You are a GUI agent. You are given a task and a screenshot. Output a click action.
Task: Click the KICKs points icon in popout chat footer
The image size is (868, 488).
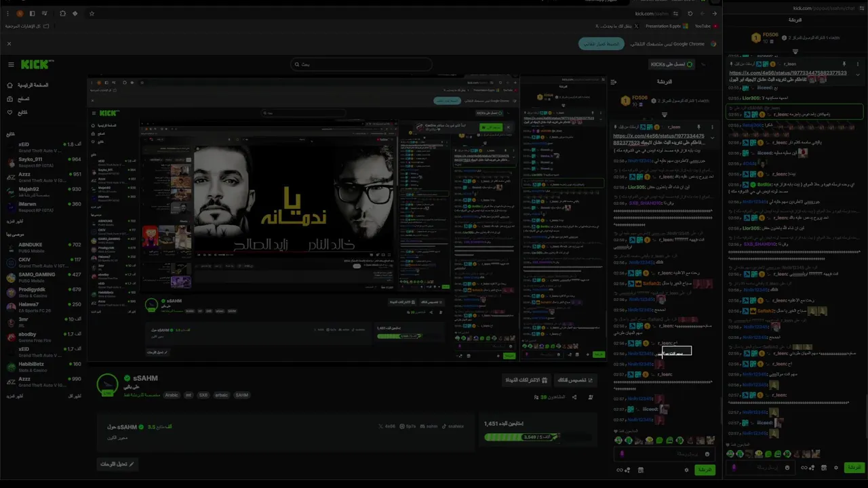coord(807,468)
